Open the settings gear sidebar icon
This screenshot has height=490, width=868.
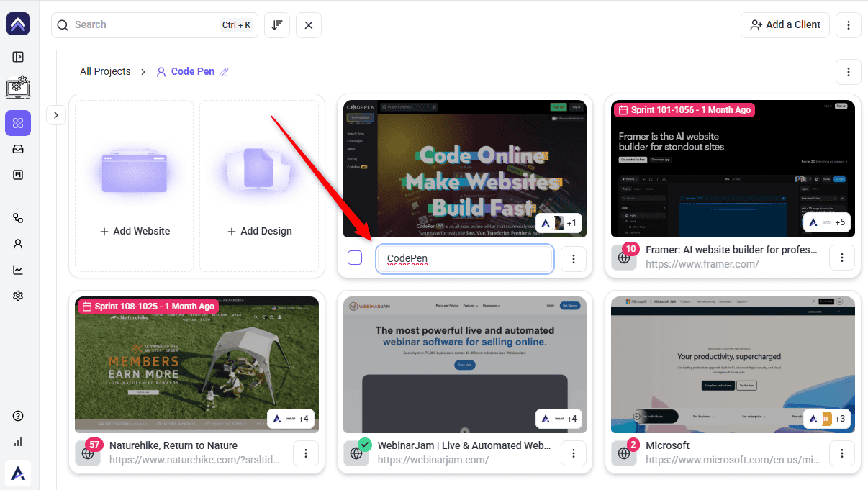[x=18, y=296]
